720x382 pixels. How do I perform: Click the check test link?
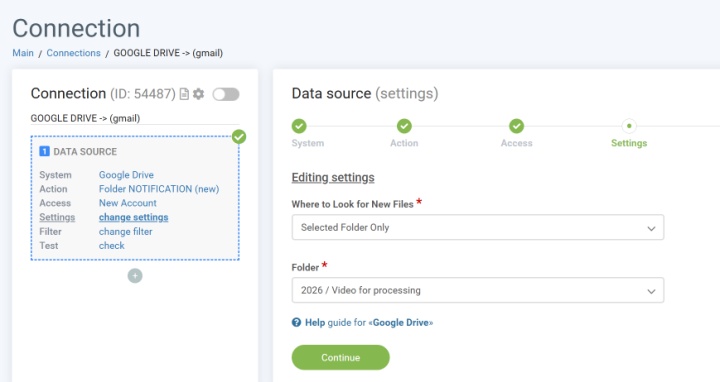(x=112, y=246)
